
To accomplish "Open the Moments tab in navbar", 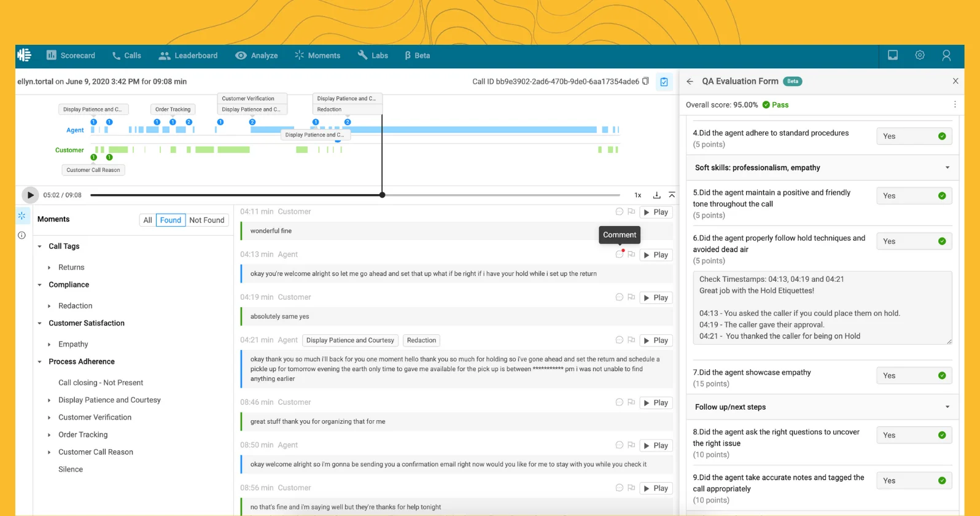I will [x=317, y=55].
